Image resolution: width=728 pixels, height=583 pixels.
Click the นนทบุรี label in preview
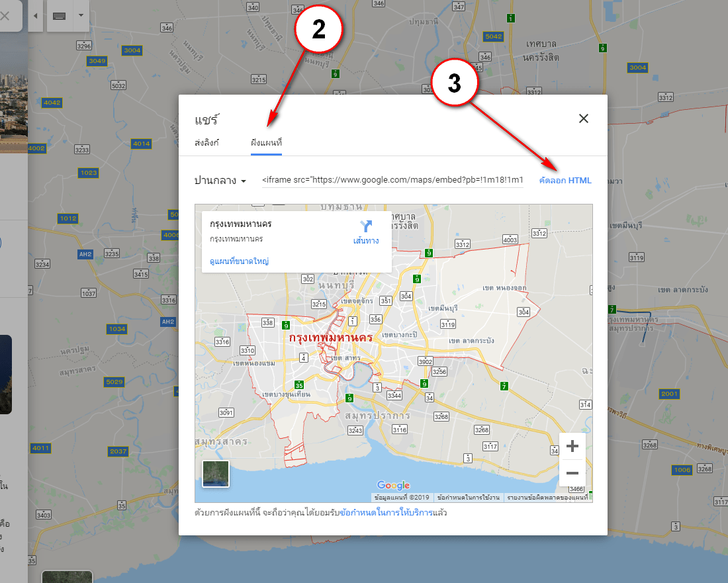coord(336,285)
